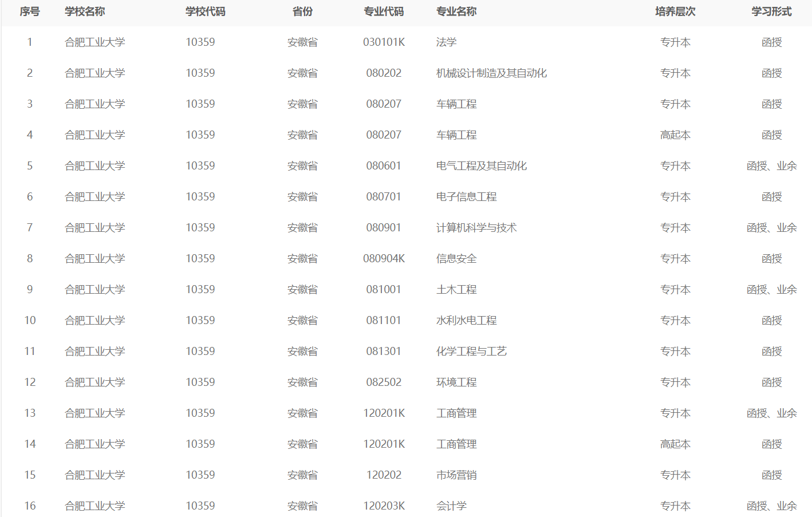Screen dimensions: 812x517
Task: Click 合肥工业大学 in row 1
Action: click(94, 42)
